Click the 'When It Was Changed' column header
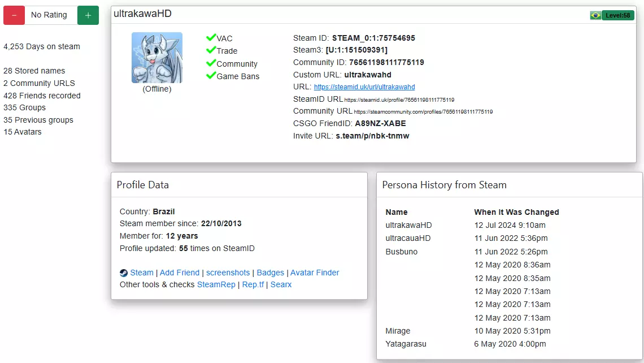This screenshot has height=363, width=644. (x=517, y=212)
